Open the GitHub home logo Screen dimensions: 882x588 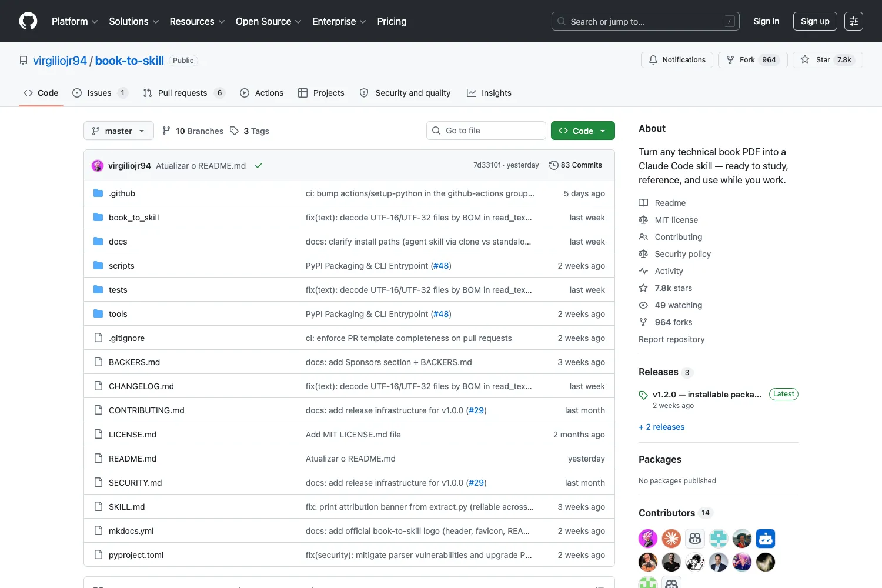pos(28,21)
